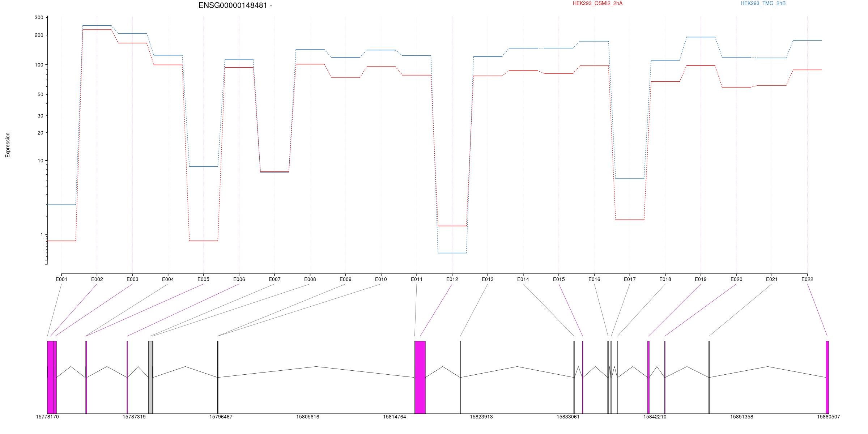
Task: Click y-axis tick value 300
Action: coord(39,17)
